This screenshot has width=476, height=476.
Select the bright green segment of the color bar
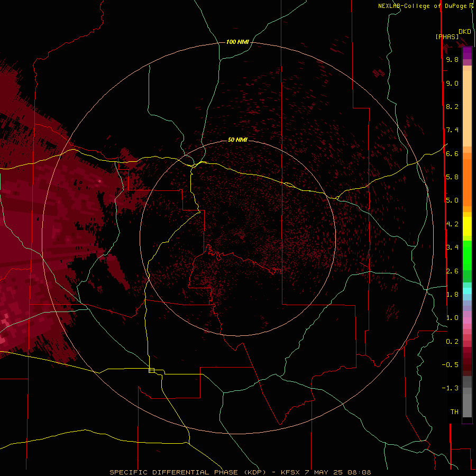click(467, 255)
